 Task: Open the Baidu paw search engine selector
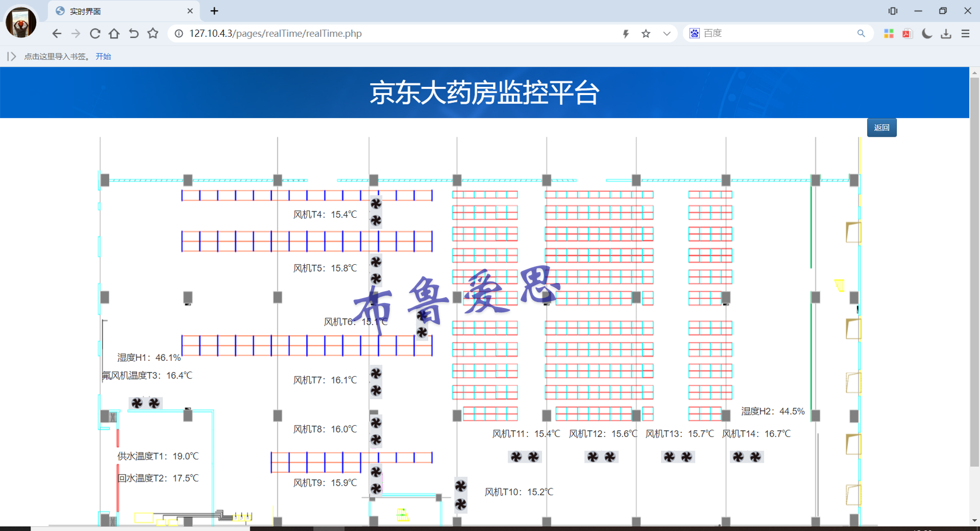pyautogui.click(x=694, y=33)
